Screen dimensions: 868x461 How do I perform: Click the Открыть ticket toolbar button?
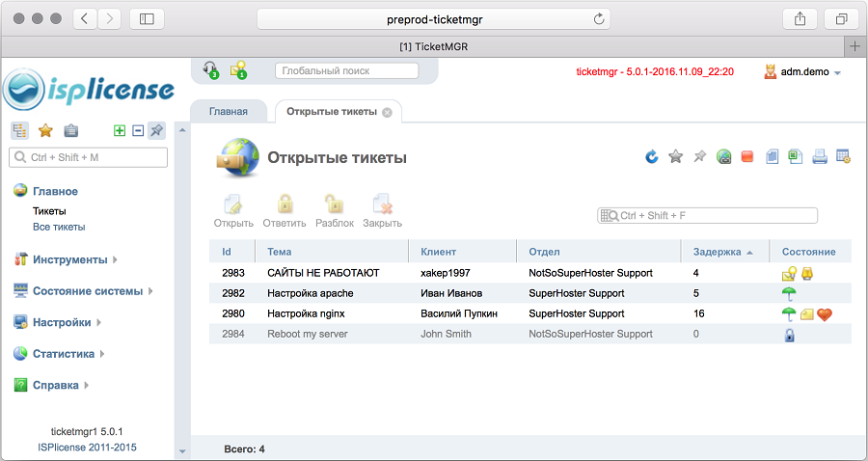coord(232,211)
